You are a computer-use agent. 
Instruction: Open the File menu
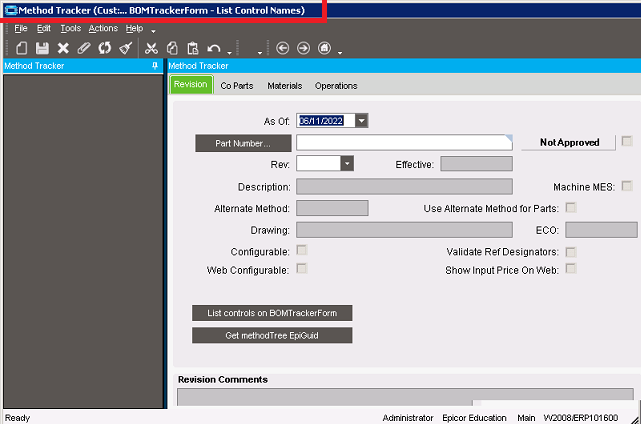[20, 28]
